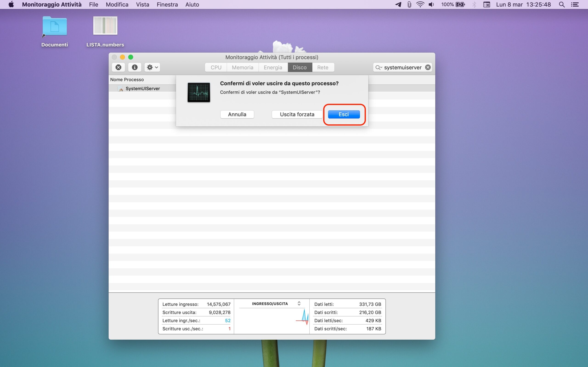Viewport: 588px width, 367px height.
Task: Clear the systemuiserver search field
Action: click(x=428, y=67)
